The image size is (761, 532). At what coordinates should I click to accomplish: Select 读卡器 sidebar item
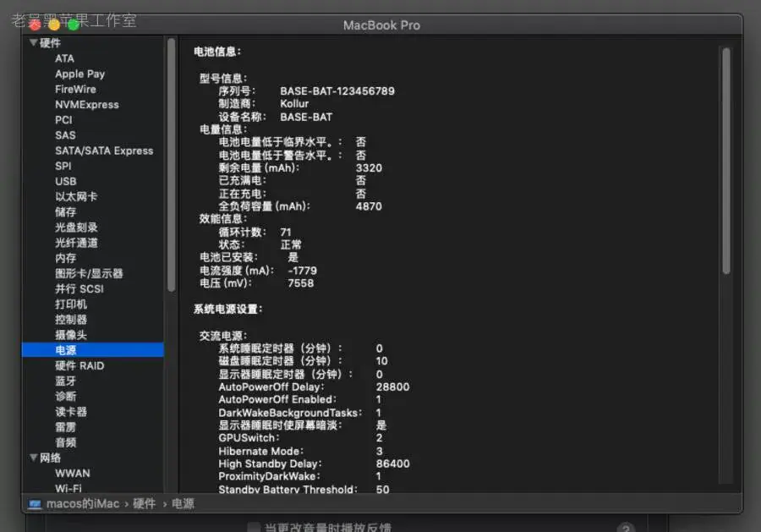(x=71, y=412)
